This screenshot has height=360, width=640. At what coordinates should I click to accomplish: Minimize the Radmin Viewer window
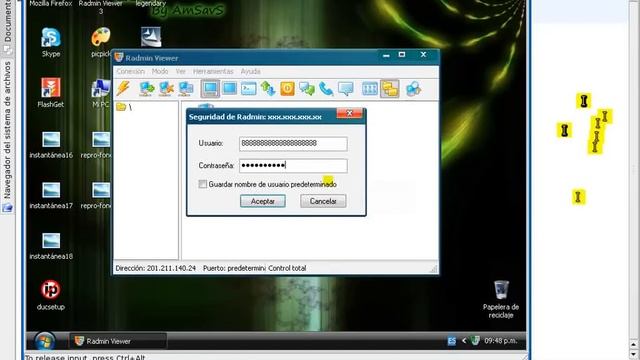click(x=386, y=55)
